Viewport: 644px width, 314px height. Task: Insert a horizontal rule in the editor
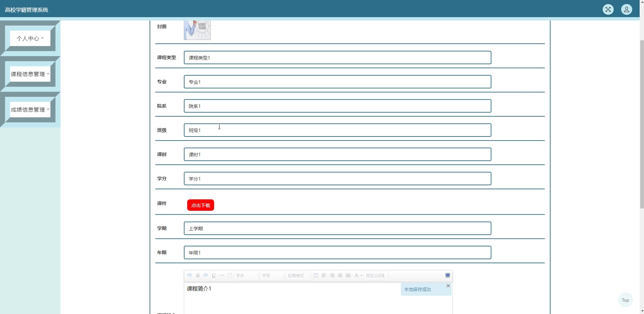click(222, 275)
